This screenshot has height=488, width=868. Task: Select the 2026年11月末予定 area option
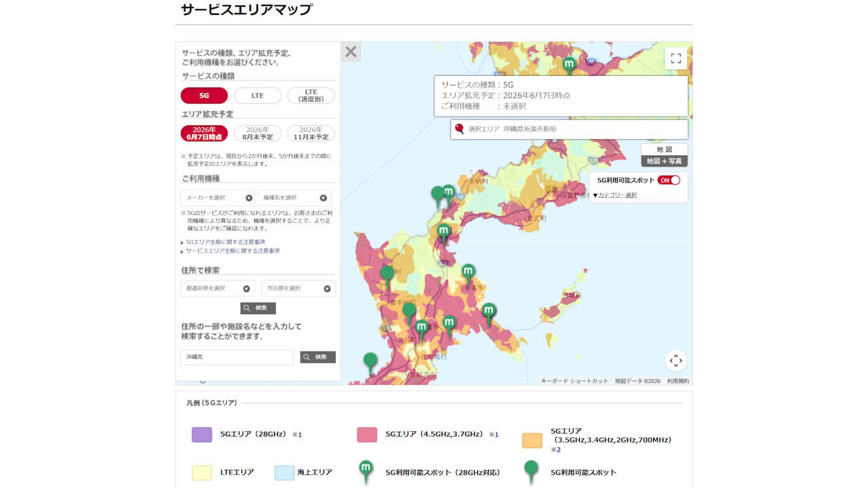(311, 134)
